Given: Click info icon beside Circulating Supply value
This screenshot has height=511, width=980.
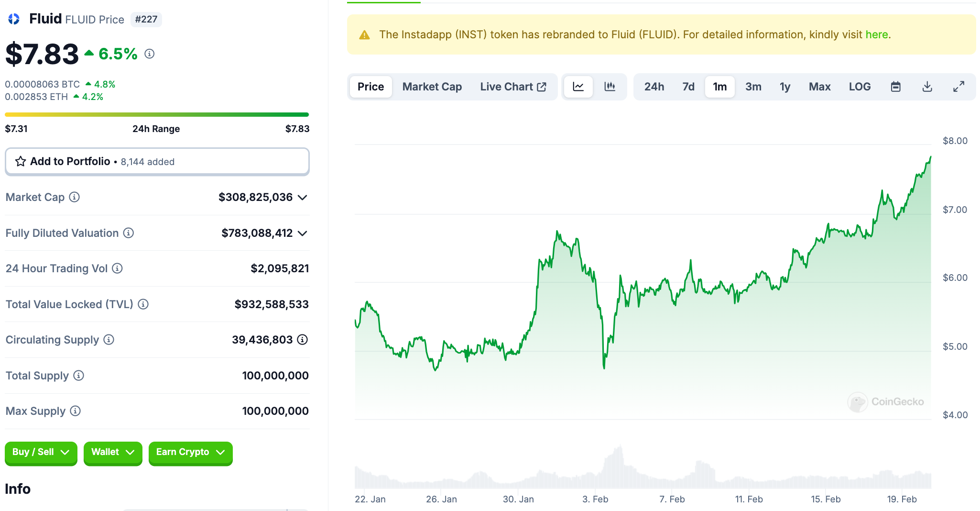Looking at the screenshot, I should coord(302,340).
